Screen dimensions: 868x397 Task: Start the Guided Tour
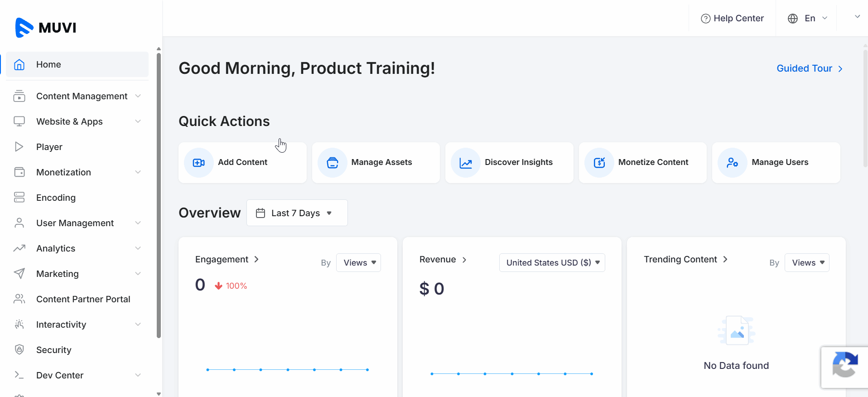point(809,68)
